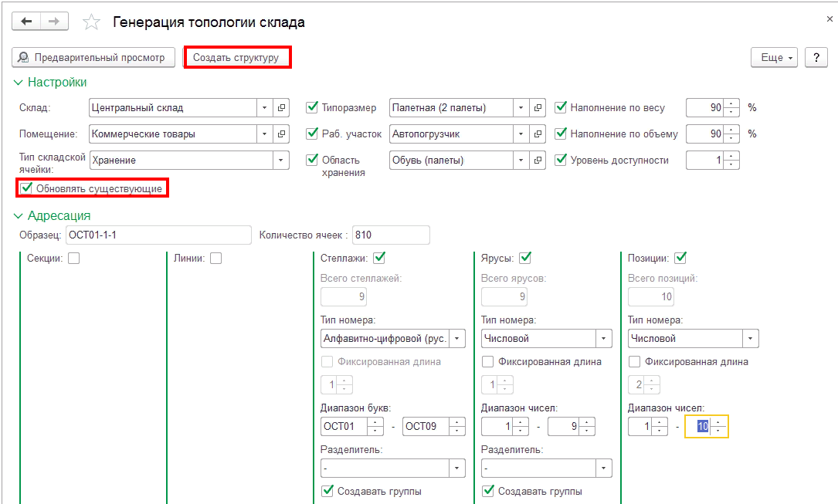
Task: Collapse the Настройки section
Action: coord(18,82)
